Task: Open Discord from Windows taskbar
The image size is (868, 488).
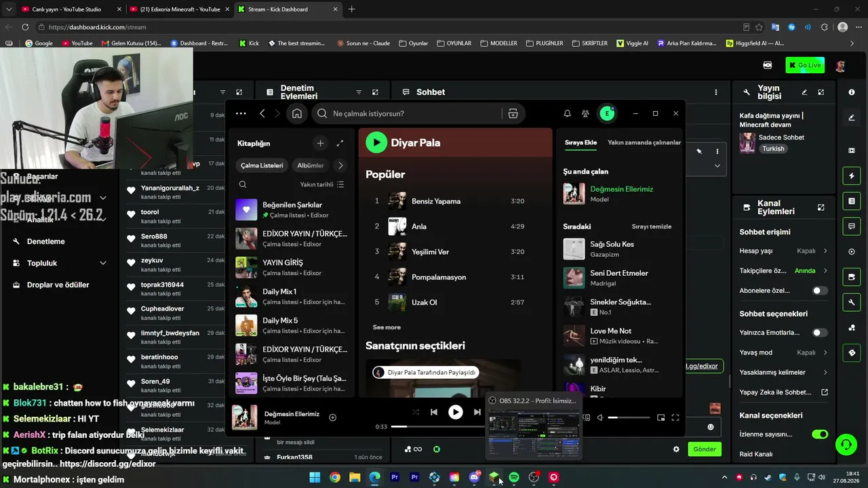Action: (x=475, y=477)
